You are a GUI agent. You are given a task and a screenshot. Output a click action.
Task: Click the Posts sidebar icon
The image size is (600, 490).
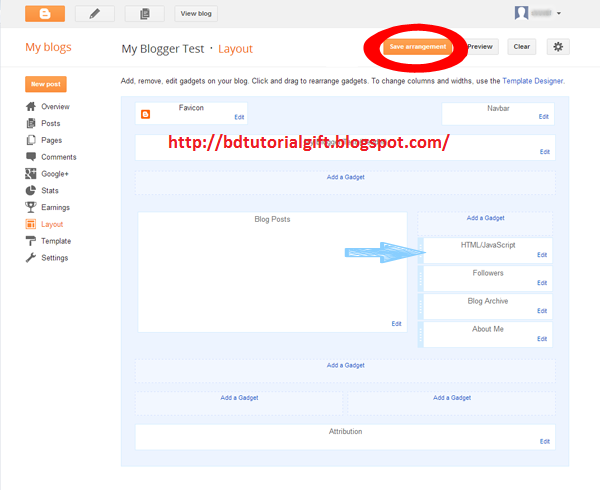point(31,123)
